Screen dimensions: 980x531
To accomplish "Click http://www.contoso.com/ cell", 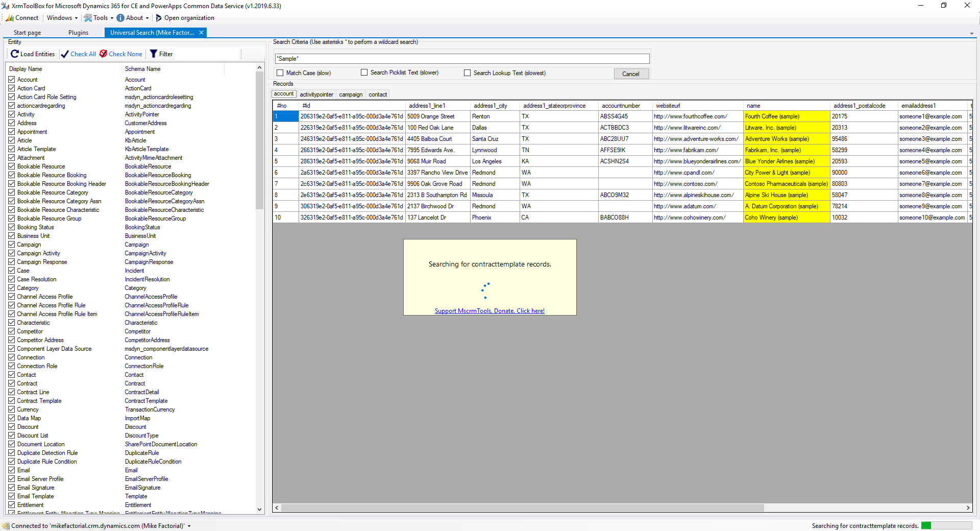I will coord(698,184).
